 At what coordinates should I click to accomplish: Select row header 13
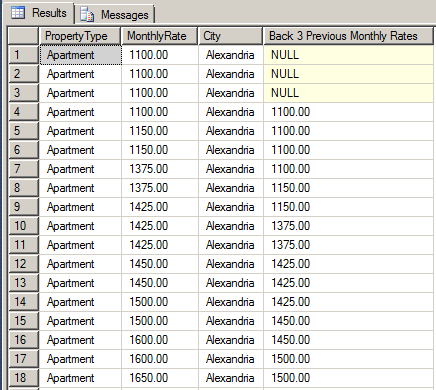coord(23,283)
